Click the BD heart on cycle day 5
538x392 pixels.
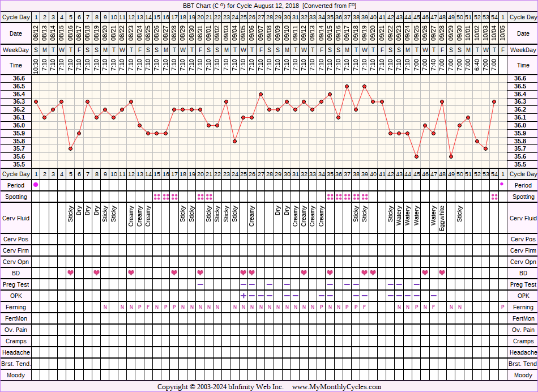coord(70,273)
